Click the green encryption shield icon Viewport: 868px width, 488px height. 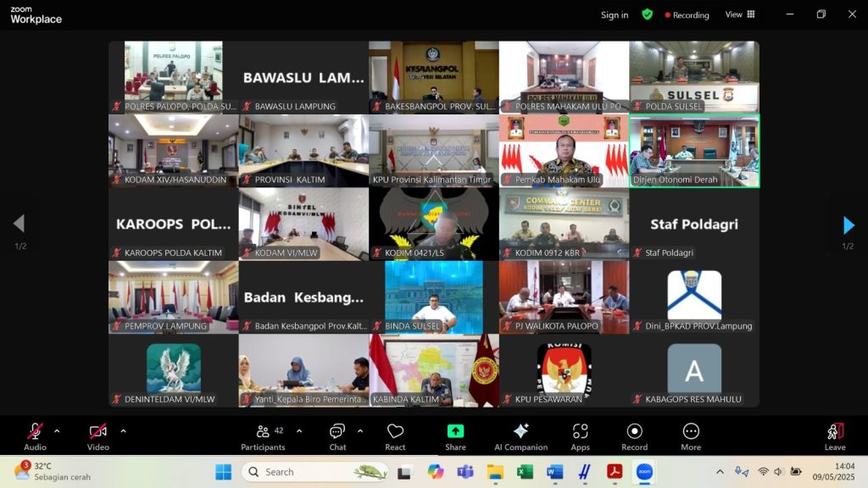tap(647, 14)
